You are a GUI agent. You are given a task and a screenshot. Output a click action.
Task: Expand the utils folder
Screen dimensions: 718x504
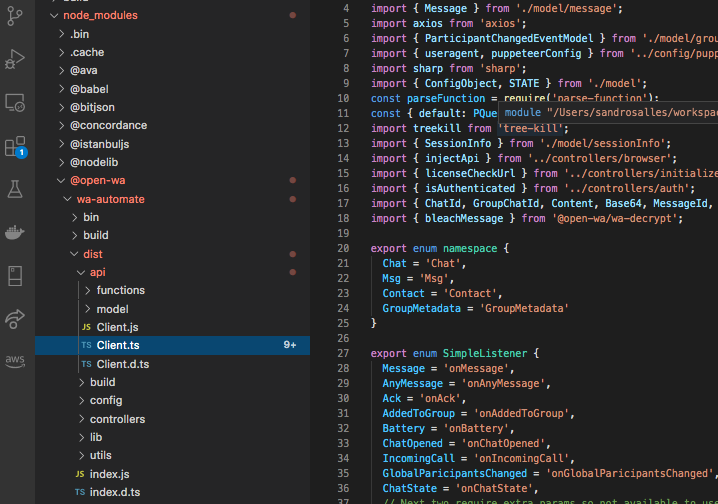click(x=172, y=455)
